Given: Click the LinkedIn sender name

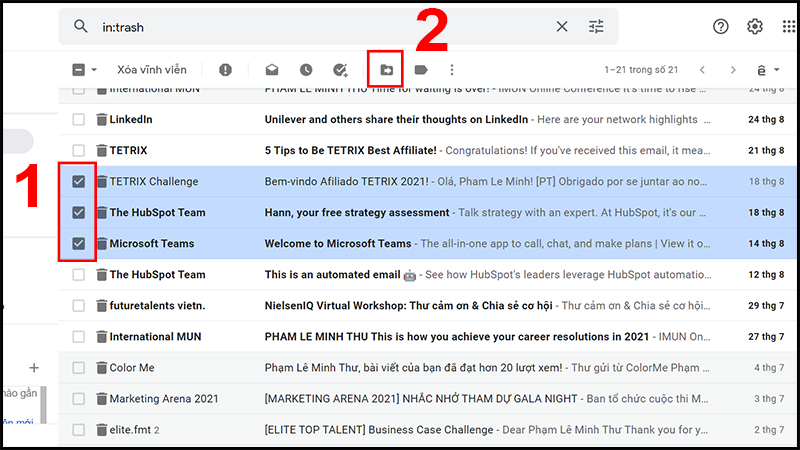Looking at the screenshot, I should point(131,119).
